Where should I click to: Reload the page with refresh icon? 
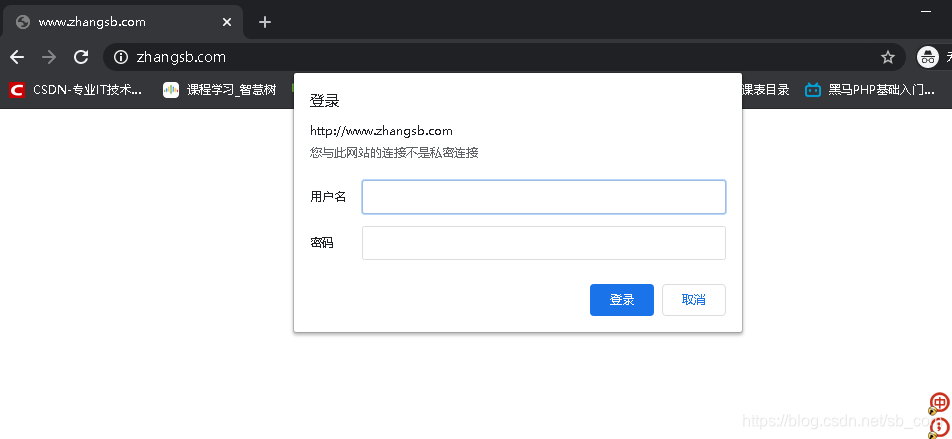click(x=81, y=57)
